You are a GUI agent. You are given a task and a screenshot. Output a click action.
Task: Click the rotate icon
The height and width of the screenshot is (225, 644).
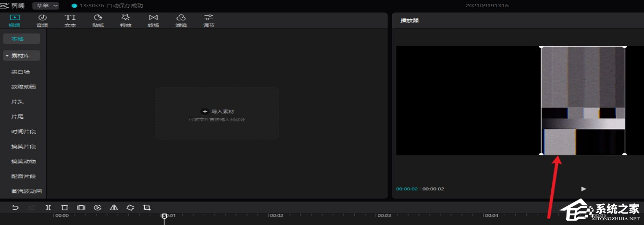tap(130, 208)
